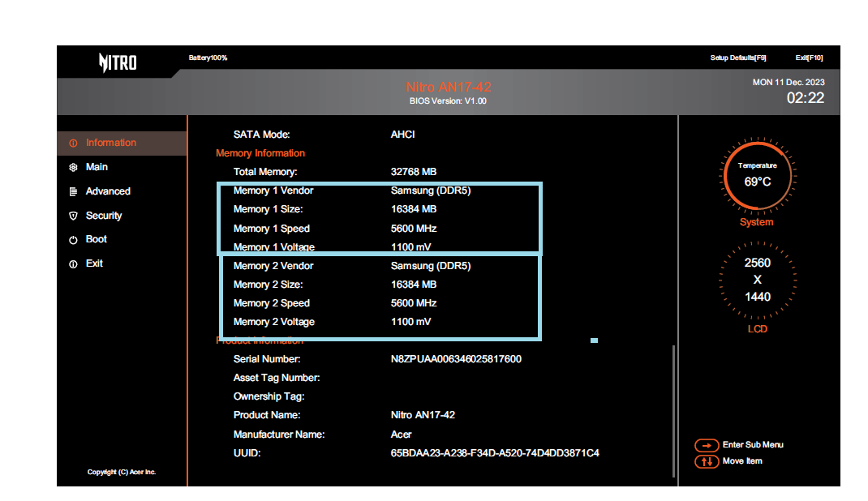868x501 pixels.
Task: Click the SATA Mode: label
Action: (261, 135)
